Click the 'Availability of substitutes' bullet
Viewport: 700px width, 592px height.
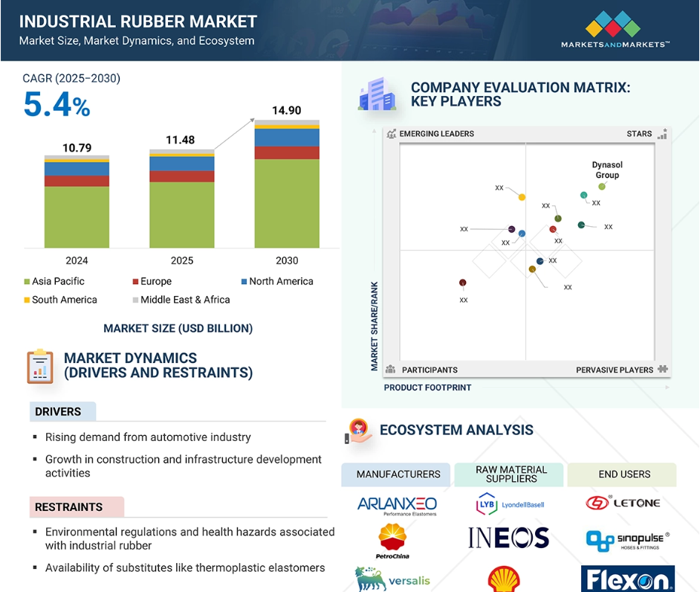pos(185,568)
